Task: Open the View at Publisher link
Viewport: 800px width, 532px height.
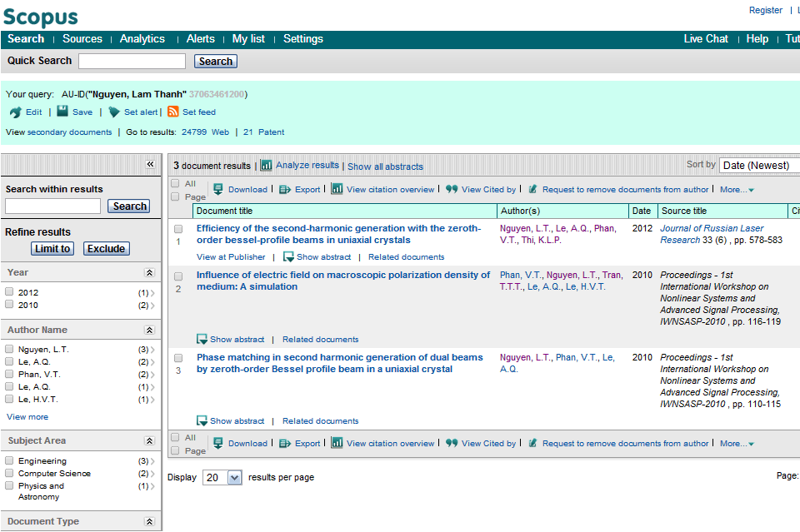Action: 231,256
